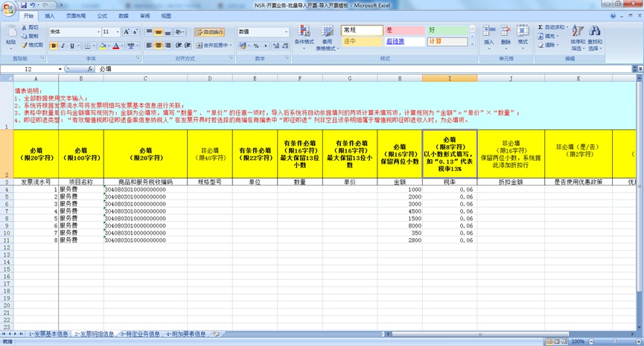Apply comma thousands separator style
Viewport: 644px width, 346px height.
click(265, 45)
